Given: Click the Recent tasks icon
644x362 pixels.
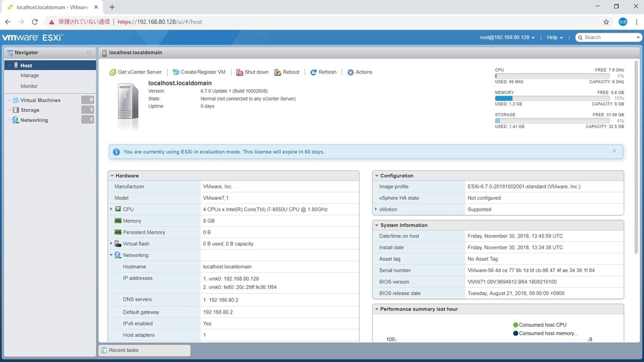Looking at the screenshot, I should pyautogui.click(x=104, y=350).
